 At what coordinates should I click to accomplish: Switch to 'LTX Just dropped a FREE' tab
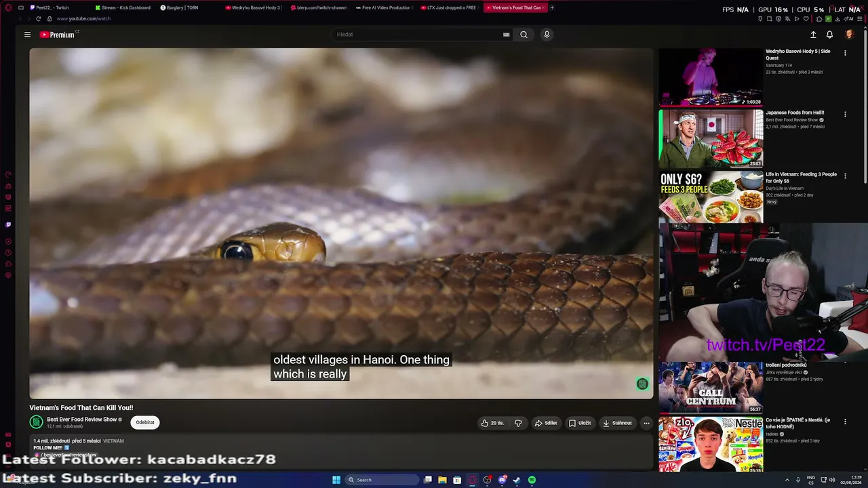pos(449,7)
